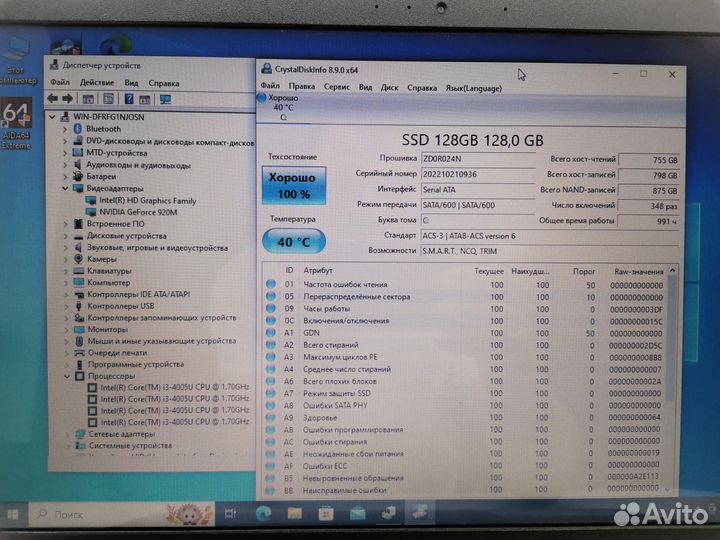Open the Правка menu in CrystalDiskInfo
The height and width of the screenshot is (540, 720).
pyautogui.click(x=302, y=86)
